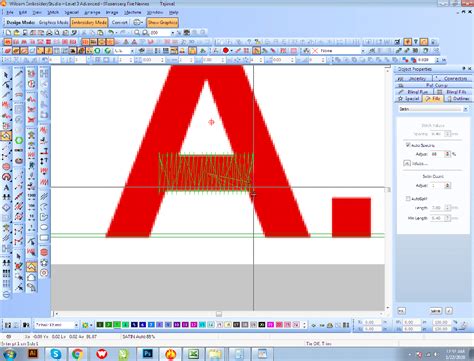Toggle the Auto Spacing checkbox
This screenshot has height=361, width=474.
tap(408, 145)
